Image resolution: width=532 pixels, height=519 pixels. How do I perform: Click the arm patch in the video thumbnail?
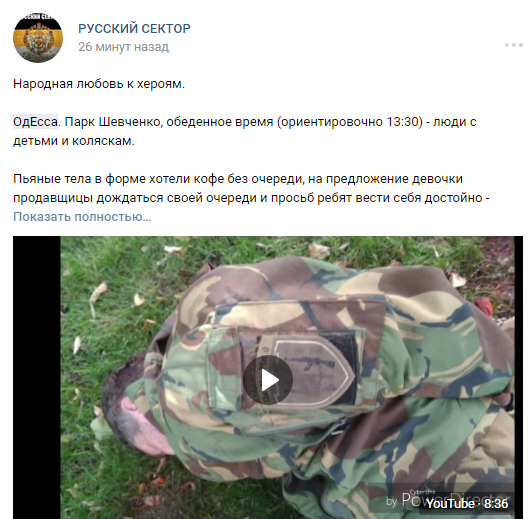pyautogui.click(x=312, y=371)
